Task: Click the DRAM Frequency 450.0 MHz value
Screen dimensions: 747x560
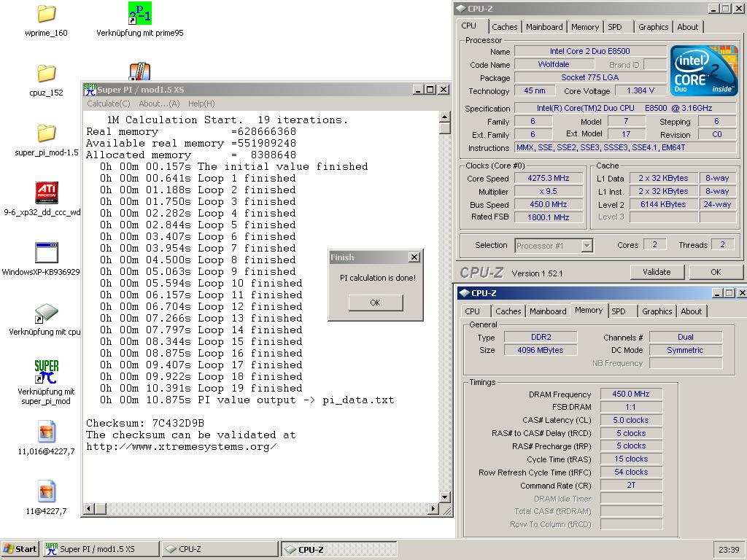Action: click(x=631, y=394)
